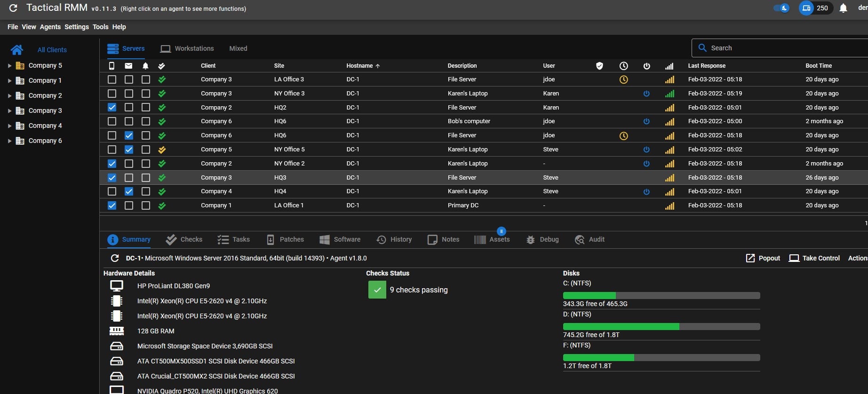The width and height of the screenshot is (868, 394).
Task: Sort by the pending actions clock column icon
Action: 623,66
